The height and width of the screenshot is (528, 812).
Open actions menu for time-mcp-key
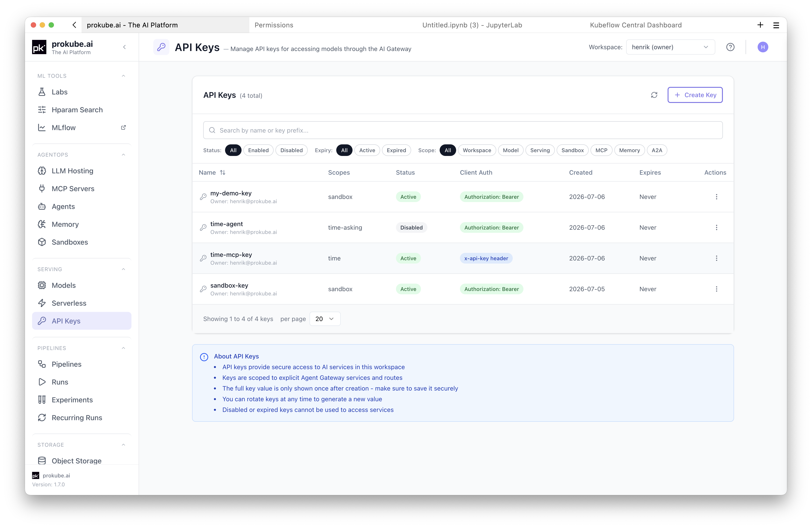click(x=716, y=258)
